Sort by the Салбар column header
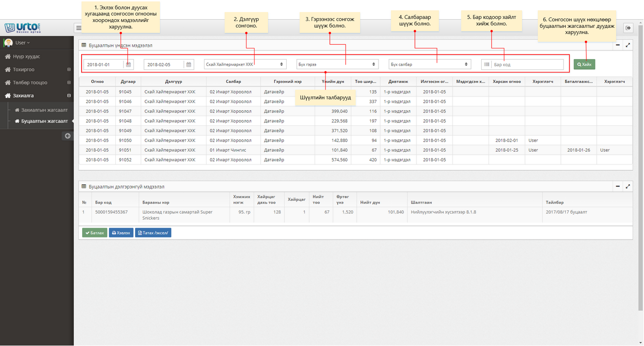The image size is (644, 346). pos(233,82)
